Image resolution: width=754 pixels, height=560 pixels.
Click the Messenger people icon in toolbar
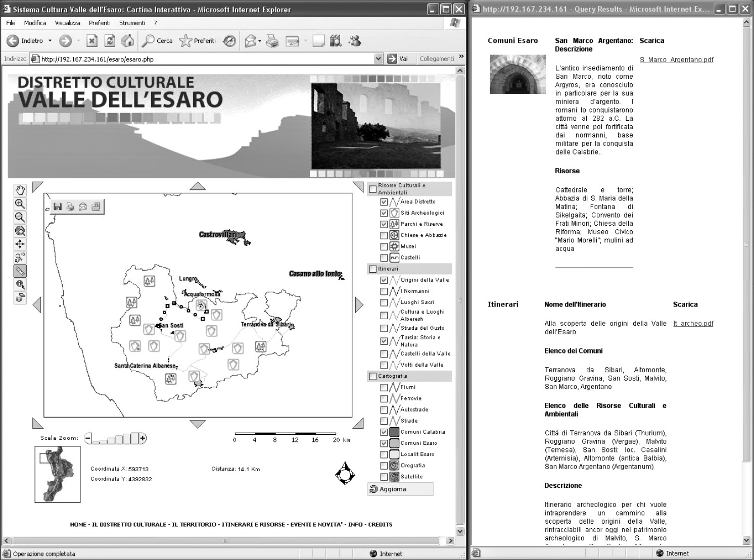355,41
